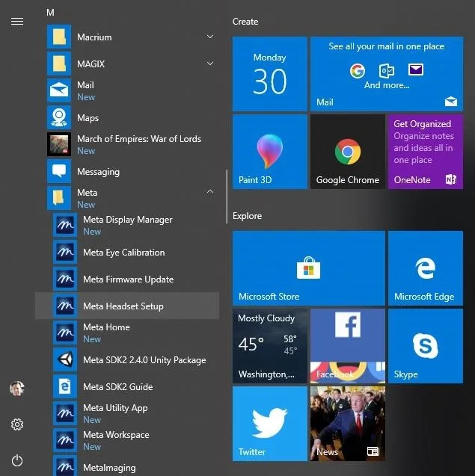Launch MetaImaging from the list
475x476 pixels.
[x=127, y=467]
